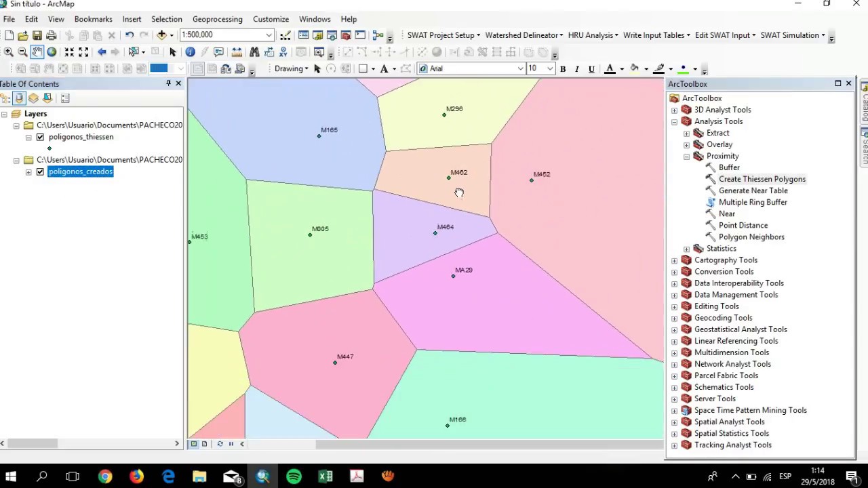This screenshot has width=868, height=488.
Task: Switch to Layout View button
Action: 204,444
